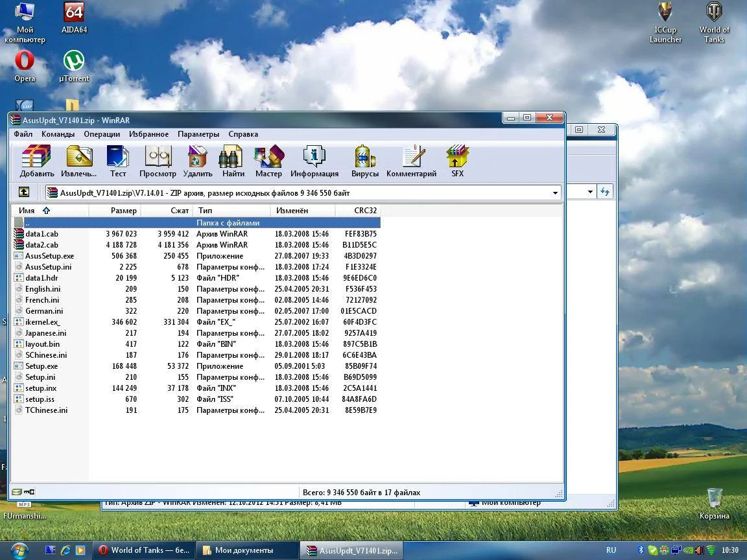Viewport: 747px width, 560px height.
Task: Open archive Information (Информация) icon
Action: [314, 161]
